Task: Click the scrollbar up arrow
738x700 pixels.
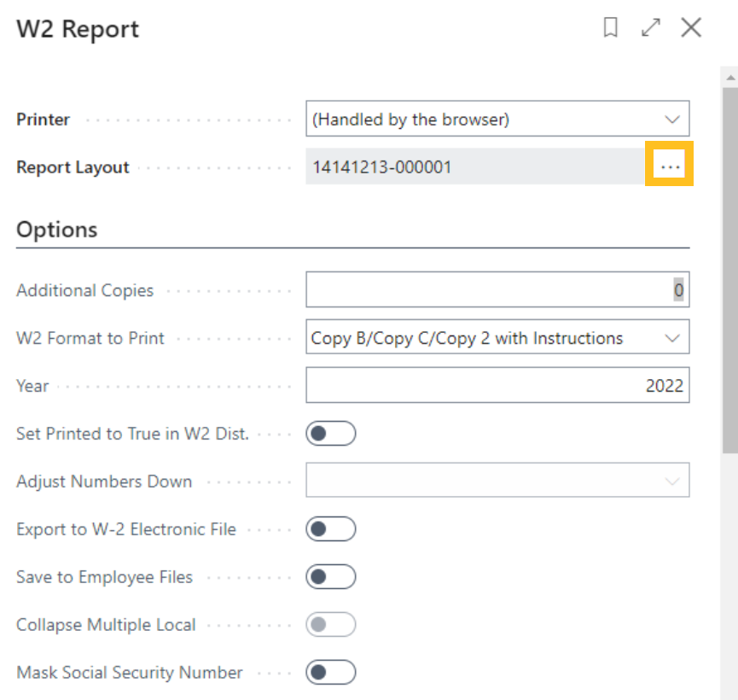Action: pos(729,78)
